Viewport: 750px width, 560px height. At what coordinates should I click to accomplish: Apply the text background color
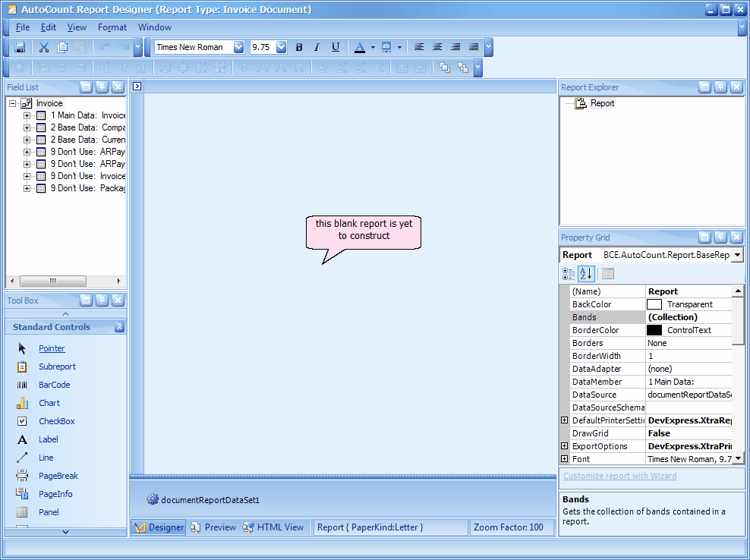386,47
